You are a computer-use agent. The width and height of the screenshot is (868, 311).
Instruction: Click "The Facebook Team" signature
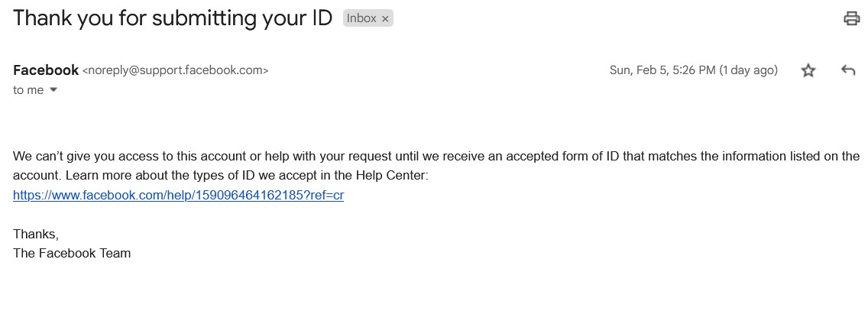click(72, 253)
